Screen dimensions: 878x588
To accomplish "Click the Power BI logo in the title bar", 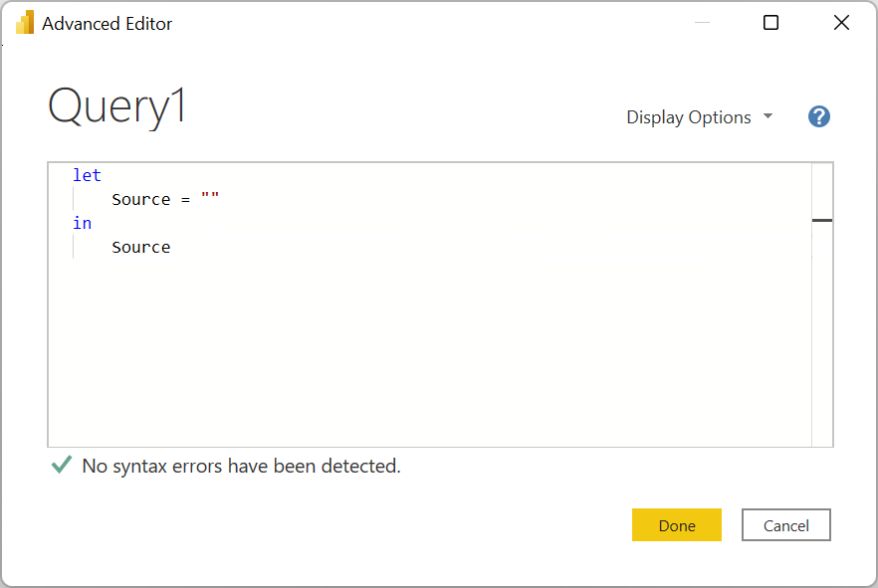I will [25, 22].
